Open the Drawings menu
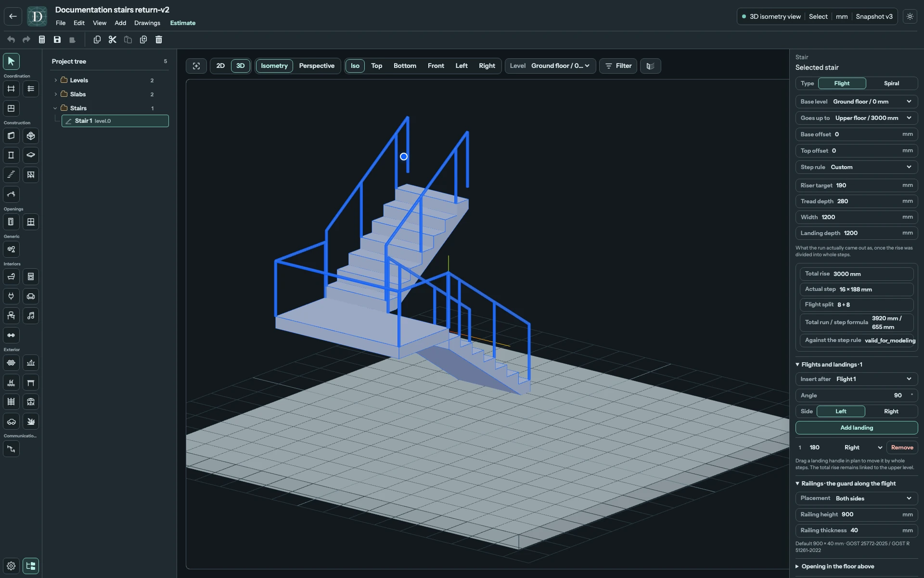The height and width of the screenshot is (578, 924). (147, 23)
